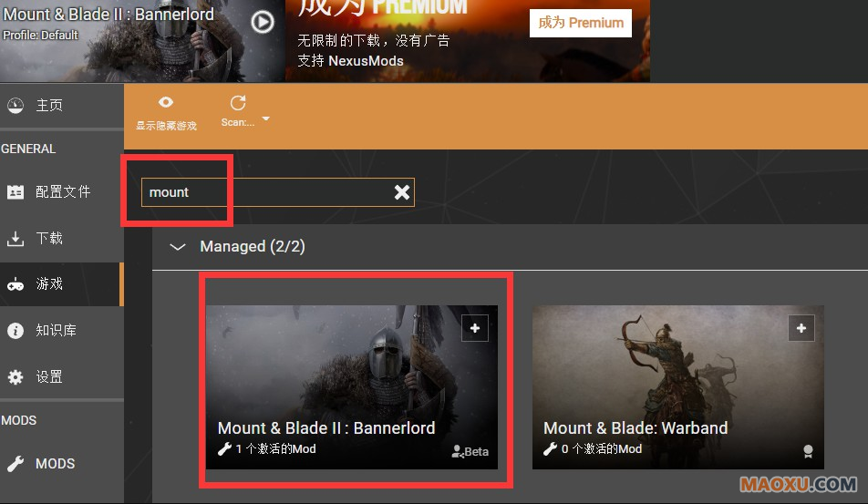This screenshot has height=504, width=868.
Task: Open the 配置文件 profiles page
Action: coord(61,192)
